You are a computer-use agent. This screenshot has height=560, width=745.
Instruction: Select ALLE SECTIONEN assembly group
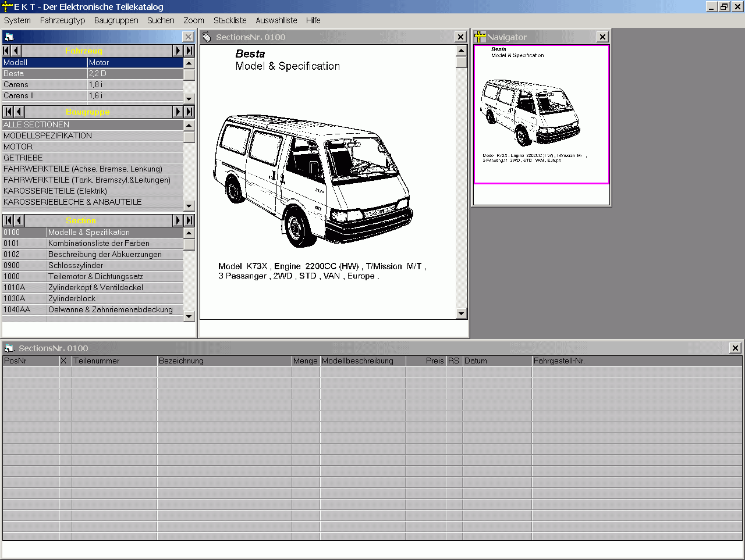93,125
